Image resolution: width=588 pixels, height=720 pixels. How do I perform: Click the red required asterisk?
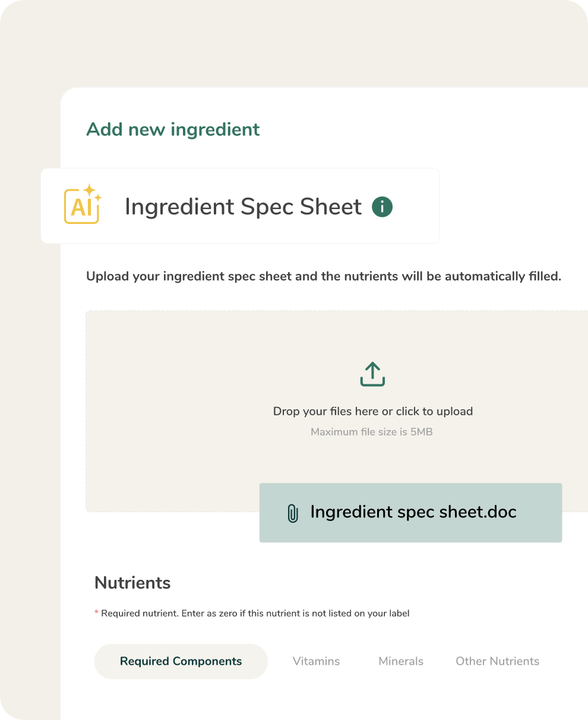pyautogui.click(x=96, y=613)
